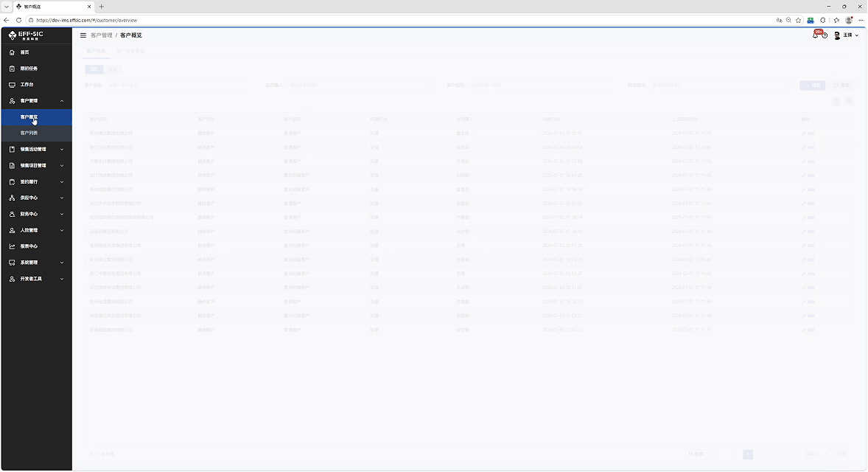Select the 客户概览 submenu item

(x=37, y=117)
